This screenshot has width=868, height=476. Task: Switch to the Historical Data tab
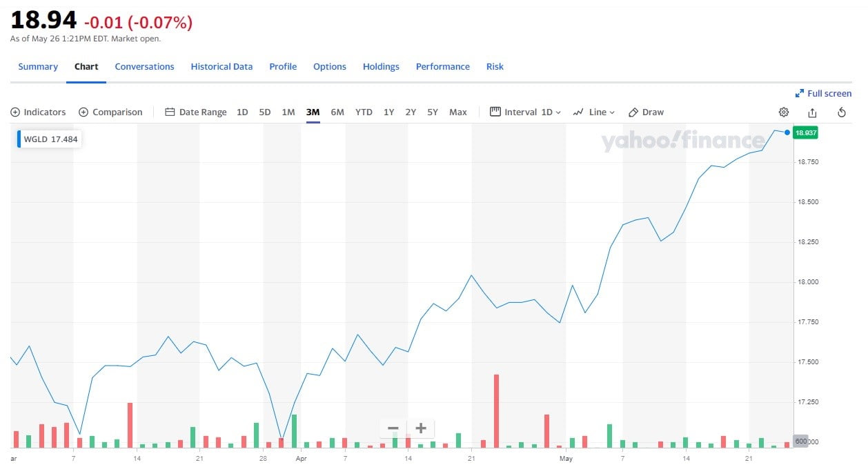[221, 67]
